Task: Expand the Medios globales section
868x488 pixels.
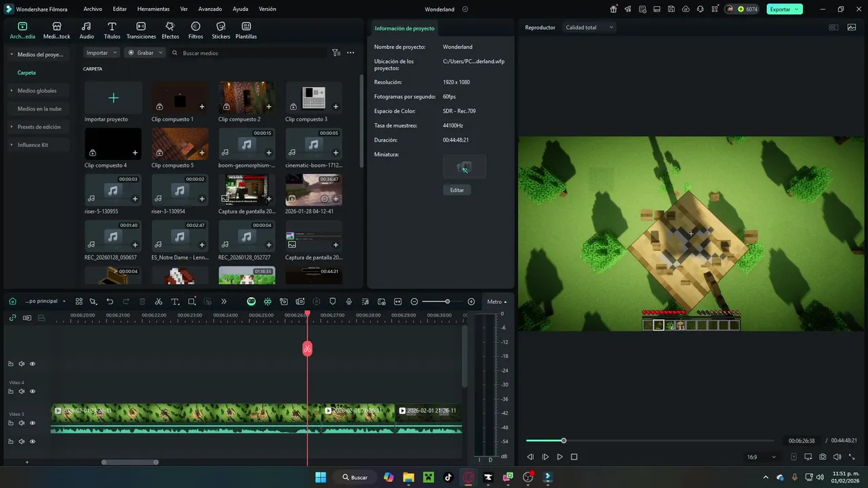Action: pyautogui.click(x=37, y=90)
